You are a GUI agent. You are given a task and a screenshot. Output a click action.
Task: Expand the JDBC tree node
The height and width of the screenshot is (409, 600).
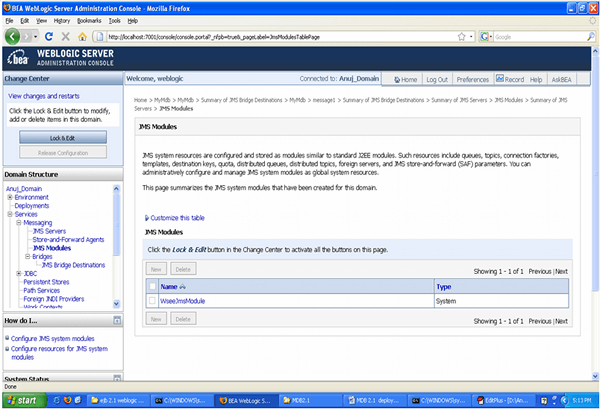pyautogui.click(x=19, y=273)
